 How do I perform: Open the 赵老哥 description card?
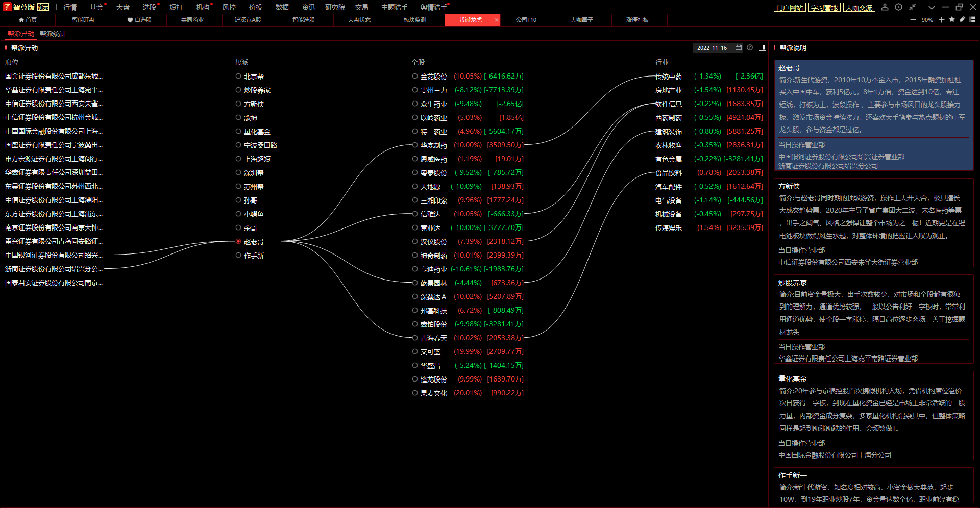point(874,115)
